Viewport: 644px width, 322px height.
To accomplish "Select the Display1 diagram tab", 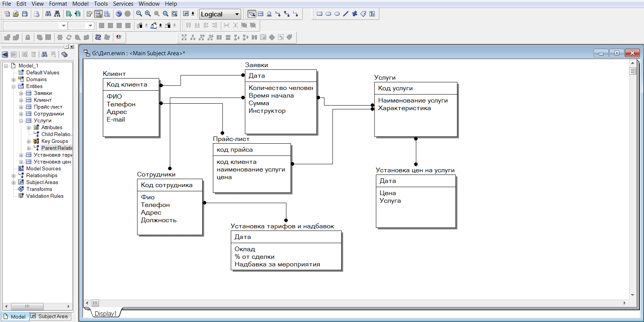I will click(105, 314).
